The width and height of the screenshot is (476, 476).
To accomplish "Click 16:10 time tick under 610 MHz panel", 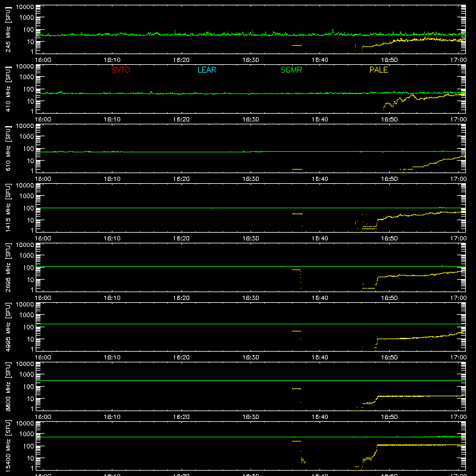I will click(112, 179).
